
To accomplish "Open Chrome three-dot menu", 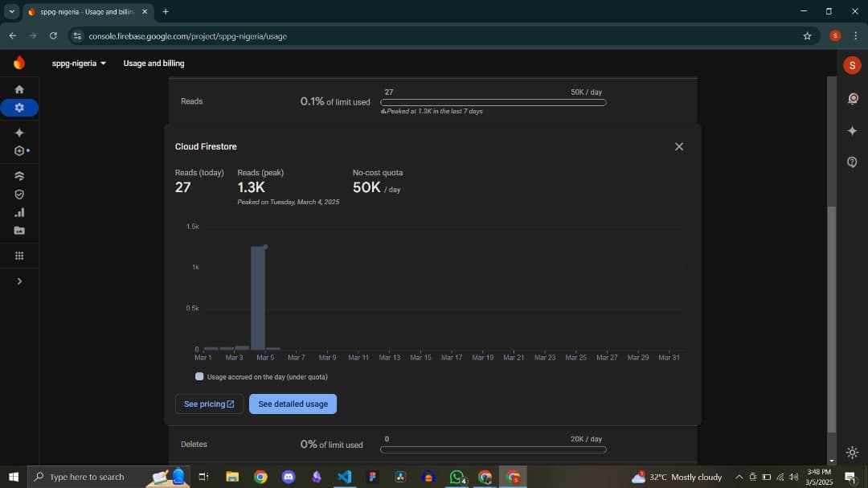I will [856, 36].
